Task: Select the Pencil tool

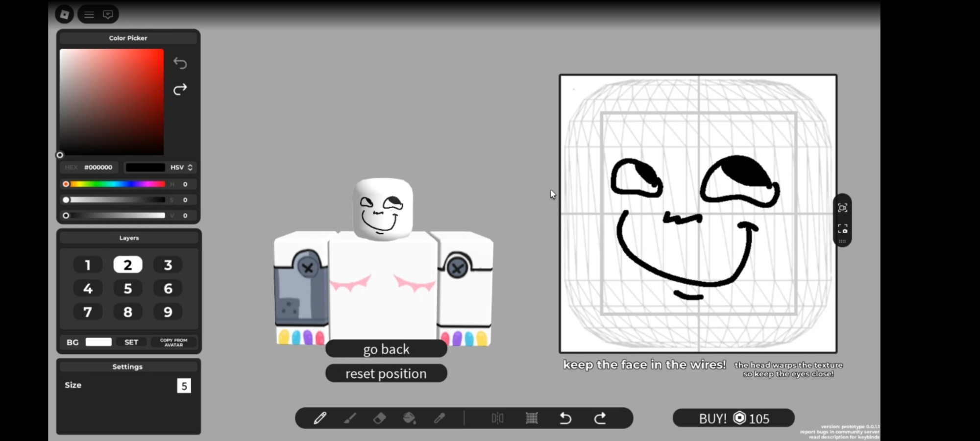Action: [320, 418]
